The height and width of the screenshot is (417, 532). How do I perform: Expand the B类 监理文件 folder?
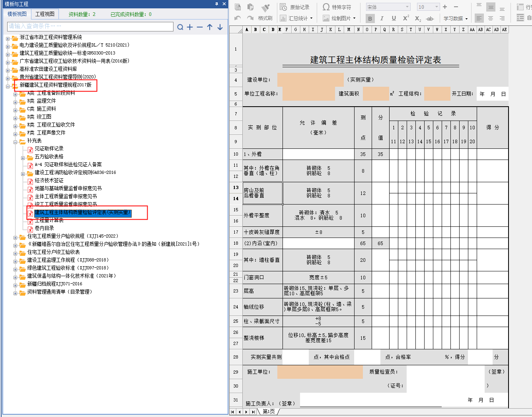[x=16, y=102]
